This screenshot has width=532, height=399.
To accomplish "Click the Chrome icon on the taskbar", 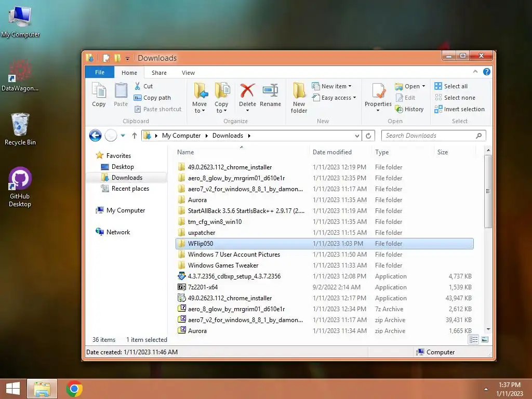I will coord(74,389).
